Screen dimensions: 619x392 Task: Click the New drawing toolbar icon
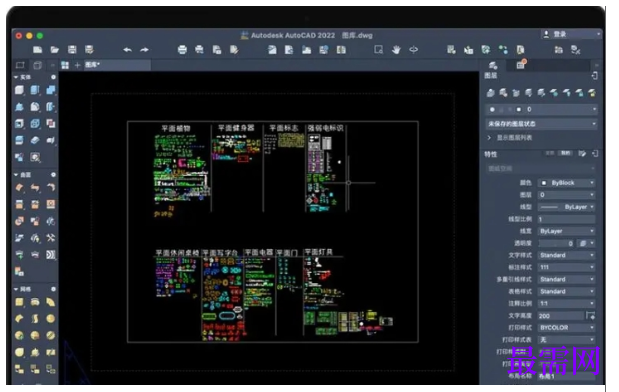38,50
